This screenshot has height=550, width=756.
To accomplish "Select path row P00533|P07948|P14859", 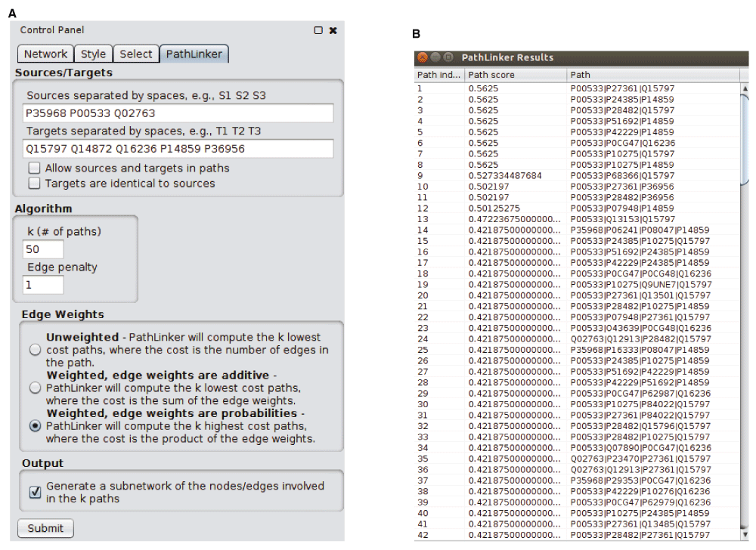I will tap(577, 209).
